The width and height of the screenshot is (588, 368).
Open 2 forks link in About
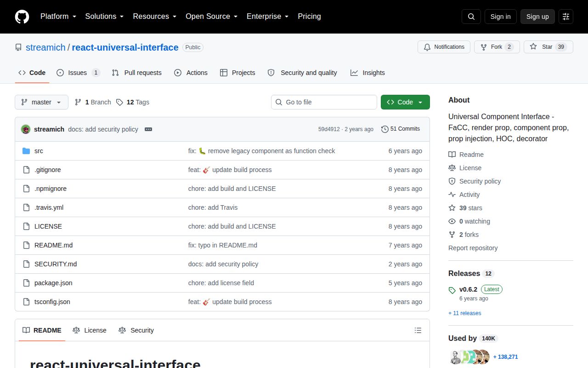464,235
